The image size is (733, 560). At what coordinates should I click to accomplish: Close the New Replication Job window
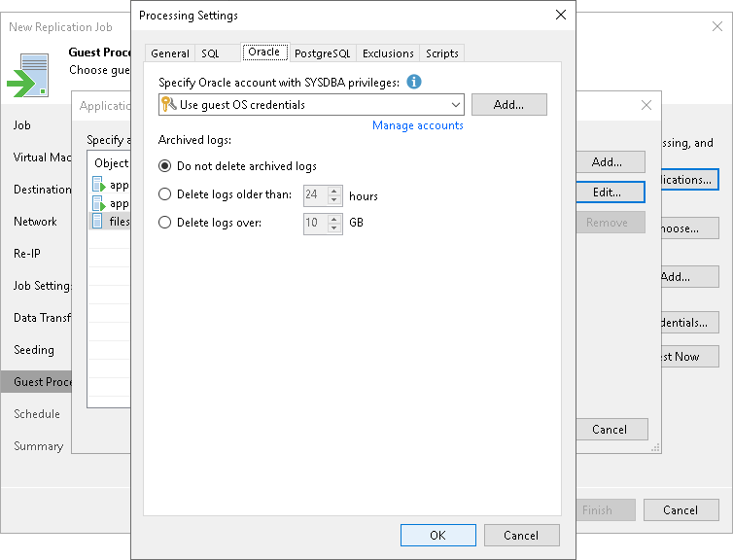717,26
